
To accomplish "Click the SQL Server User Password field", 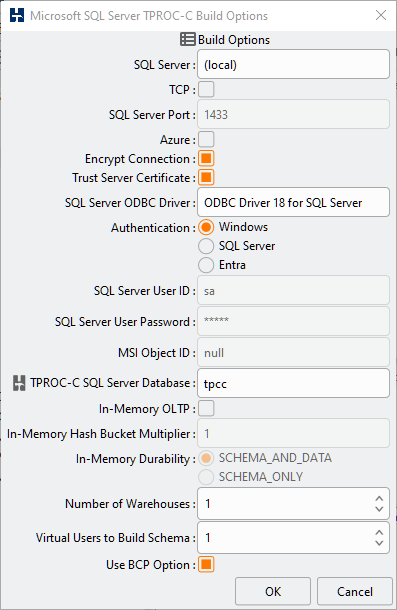I will (293, 321).
